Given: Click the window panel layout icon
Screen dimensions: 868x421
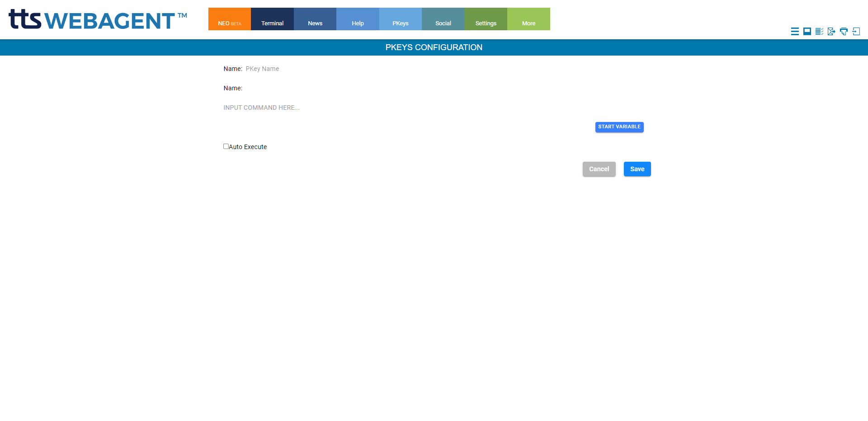Looking at the screenshot, I should [x=807, y=31].
